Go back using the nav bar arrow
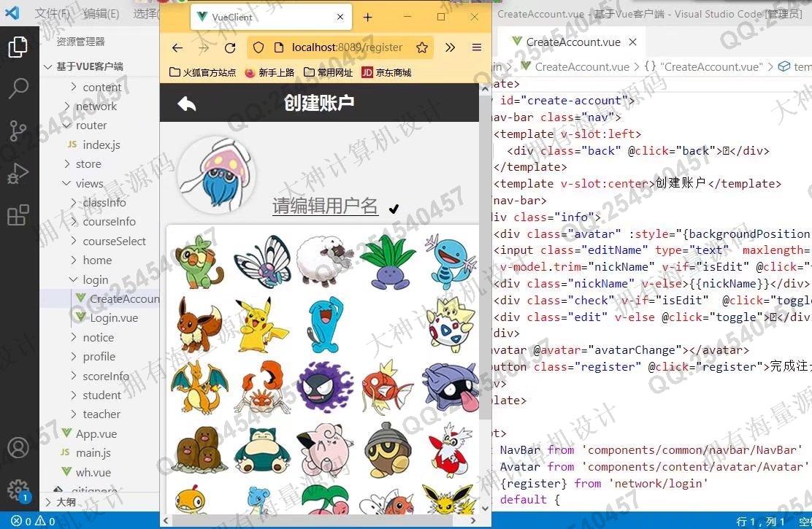The width and height of the screenshot is (812, 529). coord(186,104)
